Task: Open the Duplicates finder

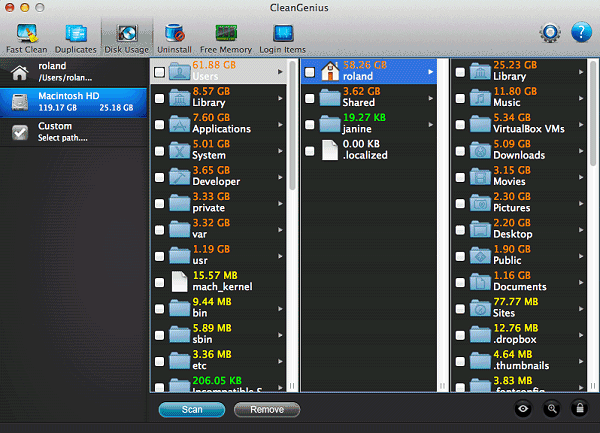Action: 75,37
